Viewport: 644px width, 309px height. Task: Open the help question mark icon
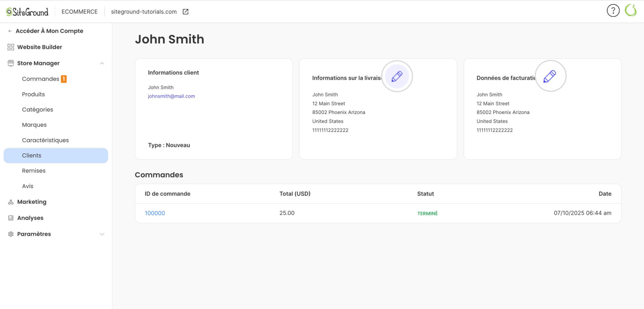click(x=613, y=11)
